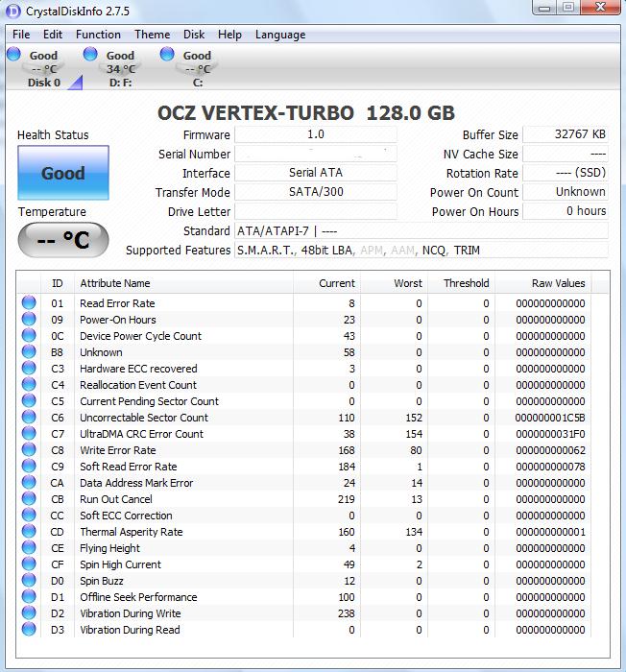Click the OCZ VERTEX-TURBO 128.0 GB title
This screenshot has height=672, width=626.
[305, 113]
